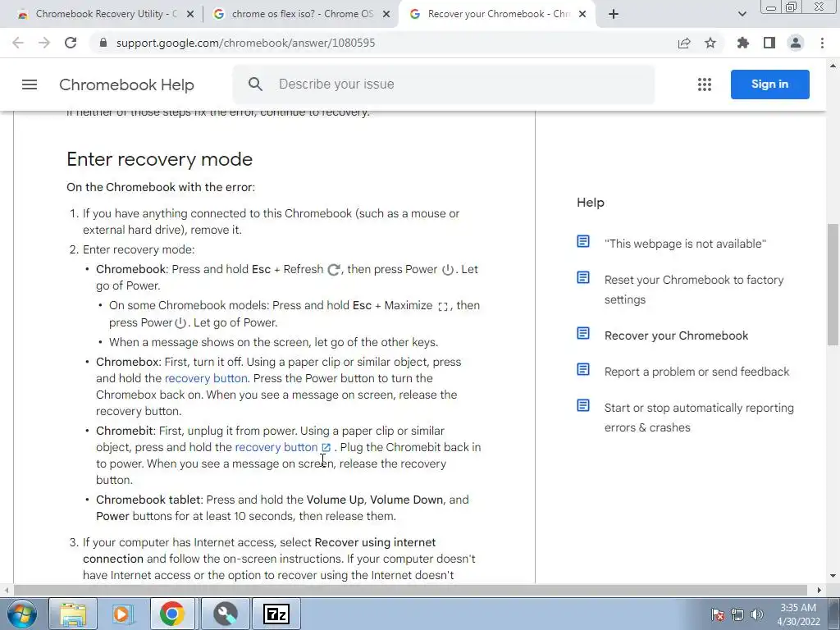Open "This webpage is not available" article

685,244
